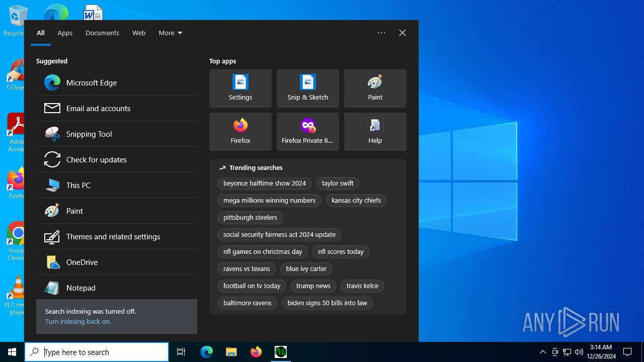Open the Firefox top app tile
This screenshot has height=362, width=644.
tap(240, 132)
